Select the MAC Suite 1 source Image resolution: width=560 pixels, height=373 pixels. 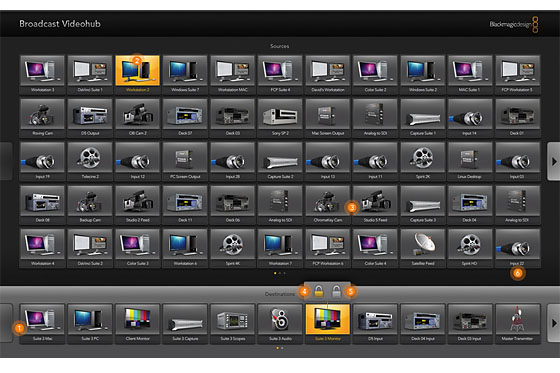[x=470, y=74]
